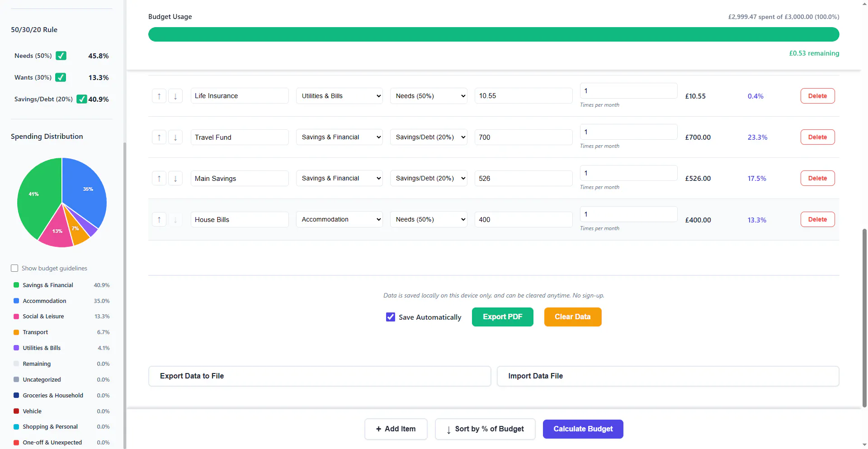
Task: Click the green Budget Usage progress bar
Action: click(494, 34)
